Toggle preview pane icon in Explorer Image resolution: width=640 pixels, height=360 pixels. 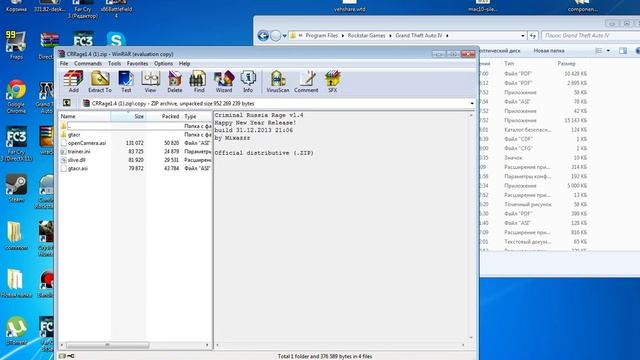[623, 51]
